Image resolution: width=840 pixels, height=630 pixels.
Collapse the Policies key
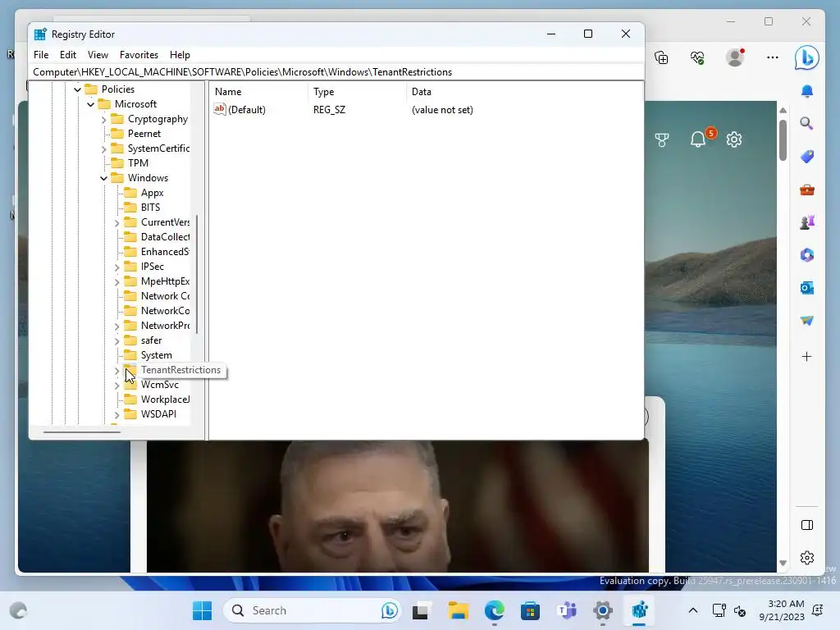point(78,89)
